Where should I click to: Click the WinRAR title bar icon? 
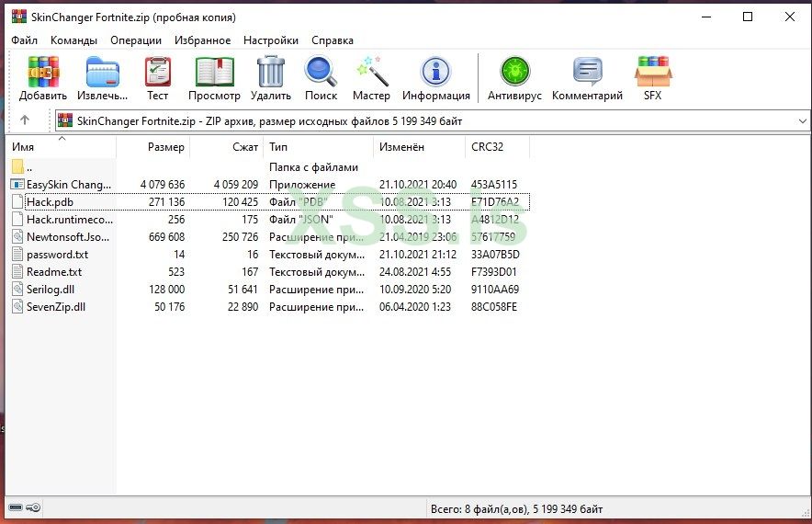(x=19, y=17)
